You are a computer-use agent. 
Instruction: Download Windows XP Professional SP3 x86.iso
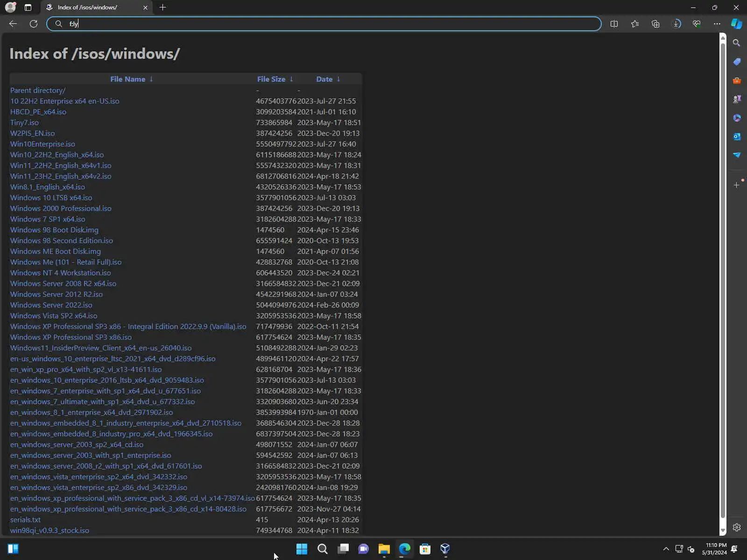click(x=71, y=337)
